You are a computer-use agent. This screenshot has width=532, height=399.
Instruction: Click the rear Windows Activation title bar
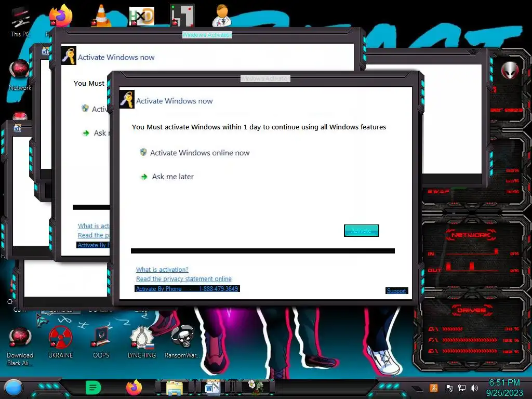207,35
